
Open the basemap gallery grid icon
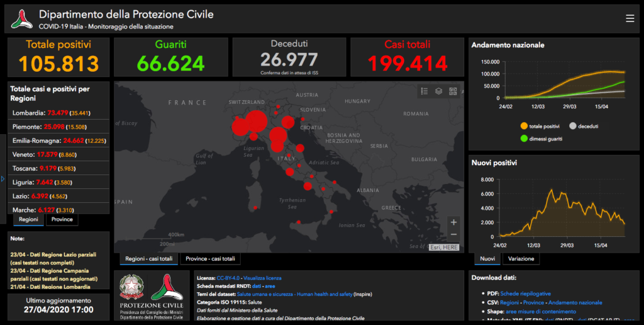[x=453, y=91]
